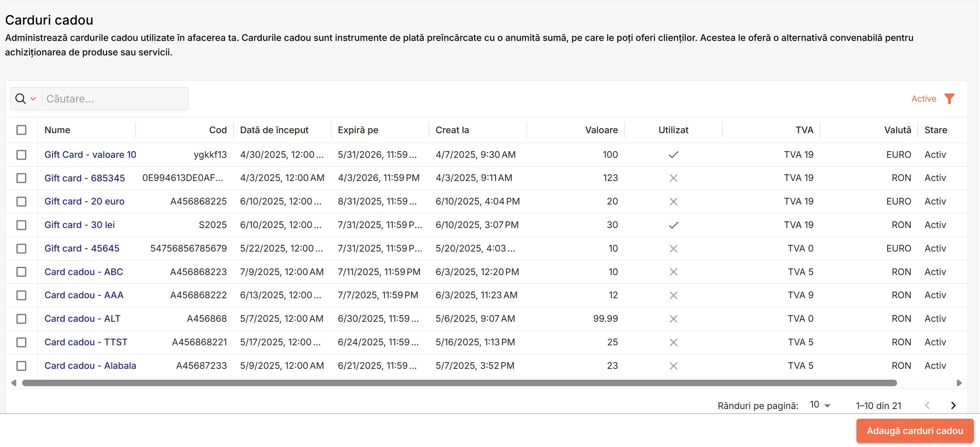Check the Gift card - 20 euro row checkbox

click(21, 202)
